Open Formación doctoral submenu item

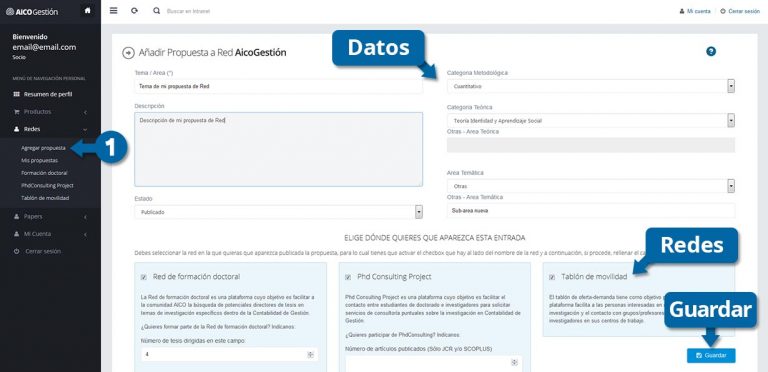pos(44,173)
